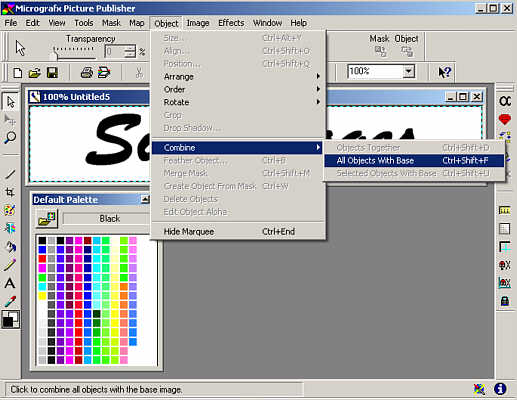Click the Save floppy disk icon

(52, 72)
